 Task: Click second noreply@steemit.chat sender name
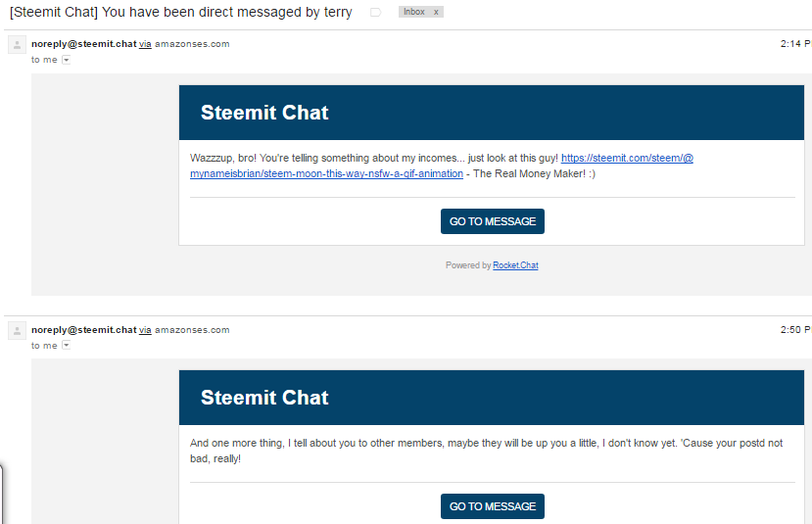83,330
